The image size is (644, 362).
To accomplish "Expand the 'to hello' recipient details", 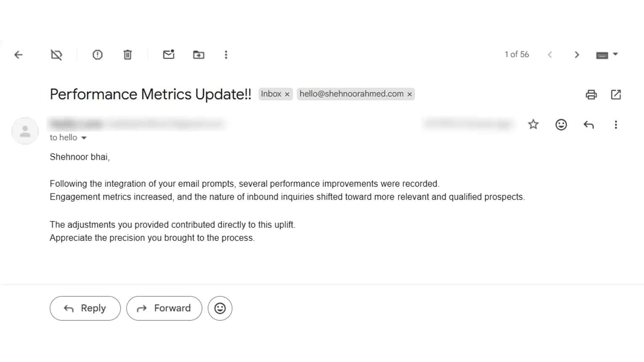I will coord(84,138).
